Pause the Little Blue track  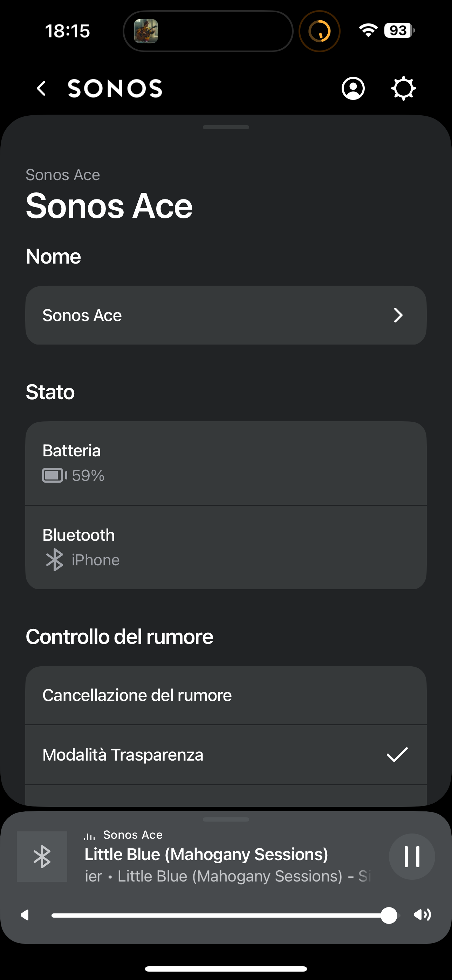click(x=412, y=856)
